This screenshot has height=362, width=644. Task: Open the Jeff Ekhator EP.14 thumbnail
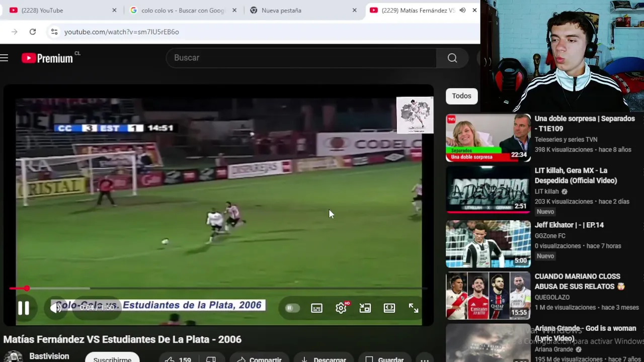pyautogui.click(x=488, y=244)
